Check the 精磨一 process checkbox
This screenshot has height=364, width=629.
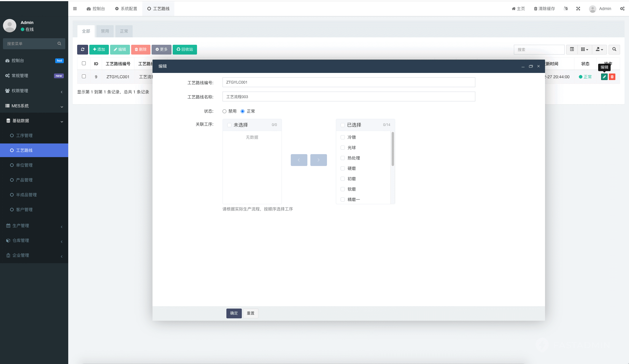tap(343, 199)
